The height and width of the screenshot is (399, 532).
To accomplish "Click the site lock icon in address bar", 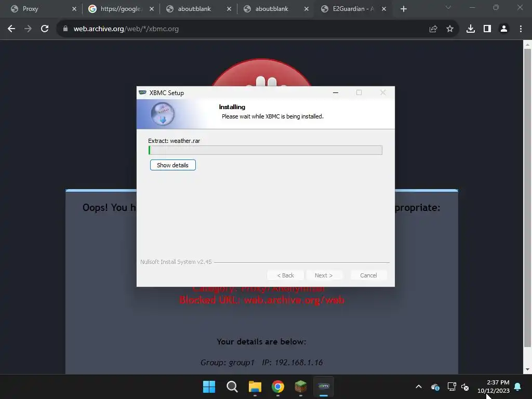I will [x=65, y=29].
